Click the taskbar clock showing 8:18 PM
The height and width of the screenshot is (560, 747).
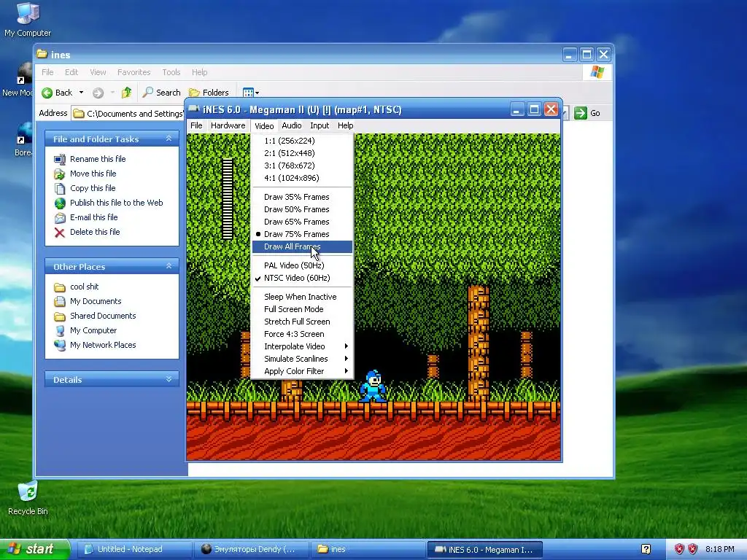(x=719, y=550)
